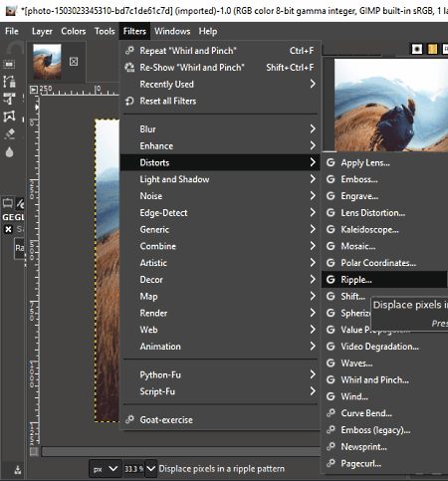Expand the Script-Fu submenu
This screenshot has width=448, height=481.
(x=220, y=391)
